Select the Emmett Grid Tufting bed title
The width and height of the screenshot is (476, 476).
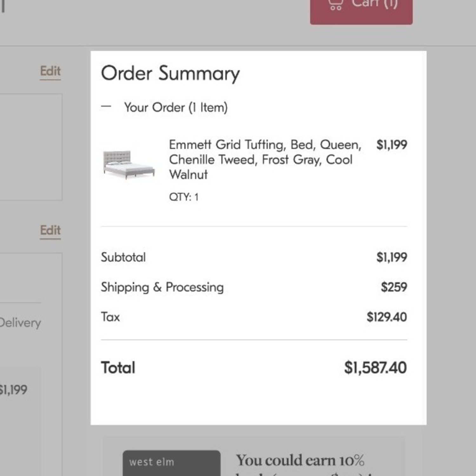pyautogui.click(x=265, y=159)
